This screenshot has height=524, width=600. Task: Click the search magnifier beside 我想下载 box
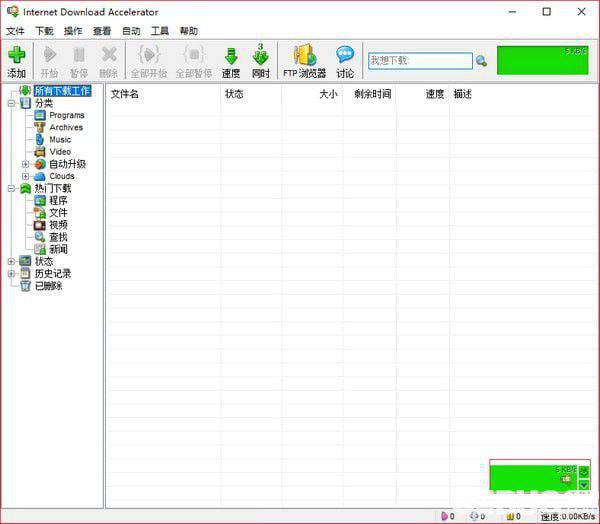click(481, 61)
